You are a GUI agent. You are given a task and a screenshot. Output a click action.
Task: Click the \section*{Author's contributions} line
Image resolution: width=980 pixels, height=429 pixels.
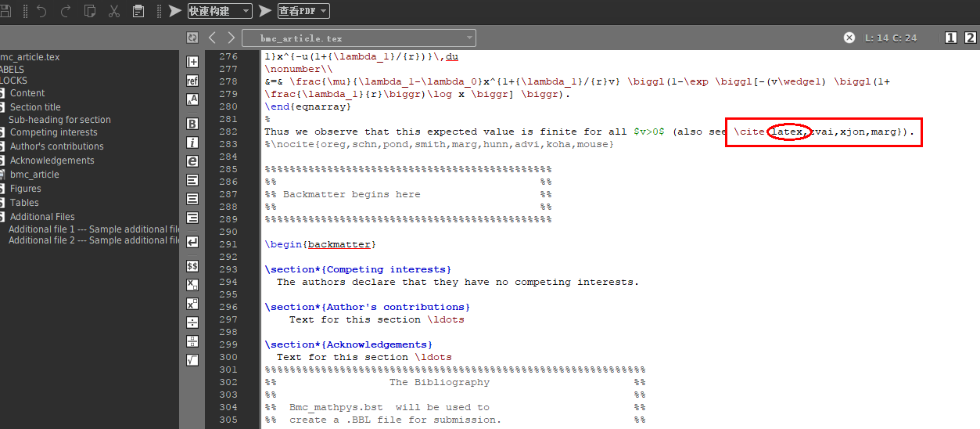(368, 307)
